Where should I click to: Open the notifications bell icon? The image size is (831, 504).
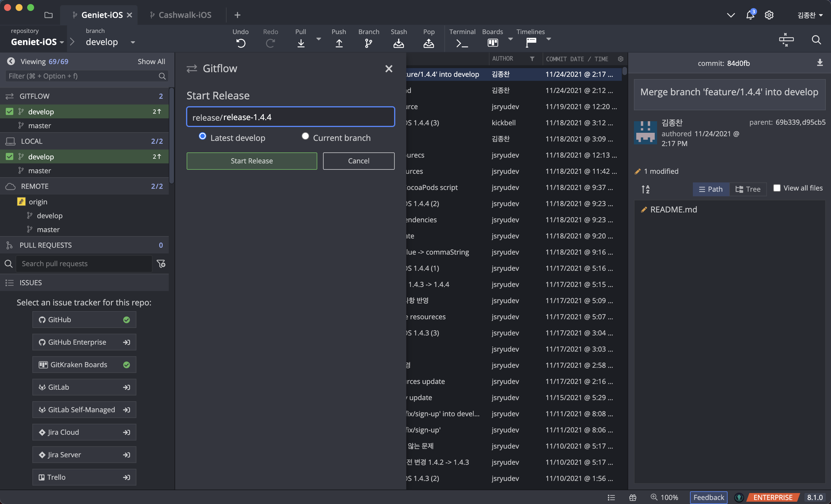click(x=750, y=15)
